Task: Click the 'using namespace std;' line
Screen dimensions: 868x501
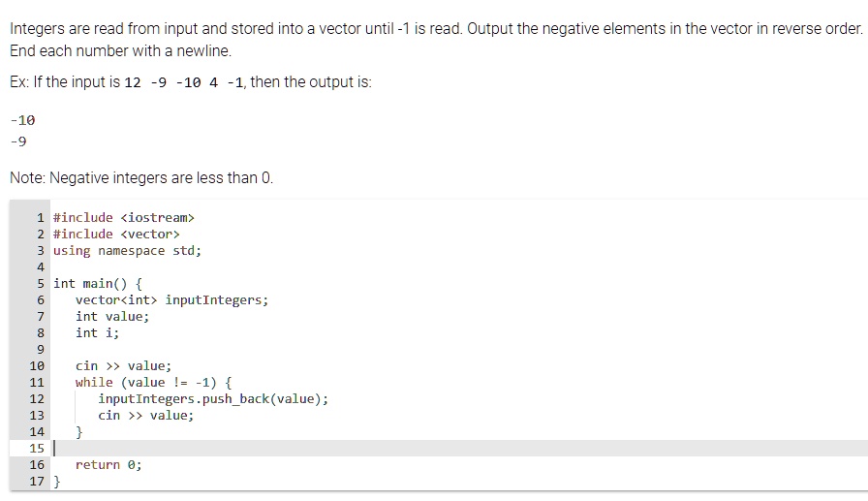Action: 127,250
